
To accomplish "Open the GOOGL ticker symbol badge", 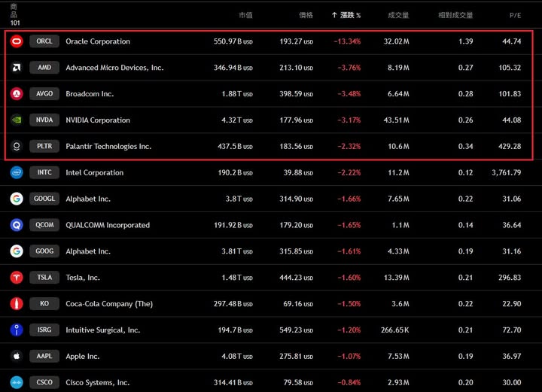I will [44, 199].
